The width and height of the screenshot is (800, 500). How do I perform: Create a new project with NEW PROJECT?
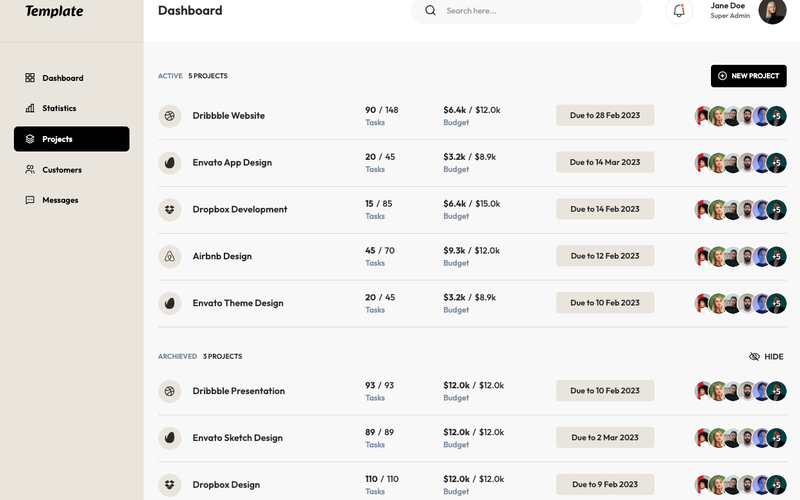(748, 76)
